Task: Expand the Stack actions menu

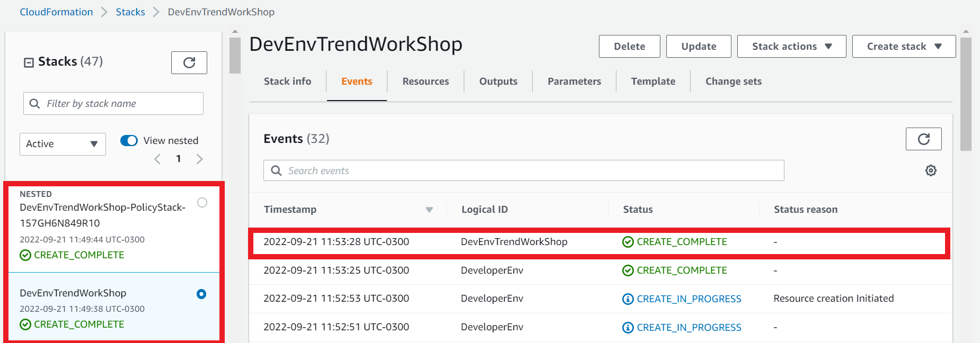Action: [791, 47]
